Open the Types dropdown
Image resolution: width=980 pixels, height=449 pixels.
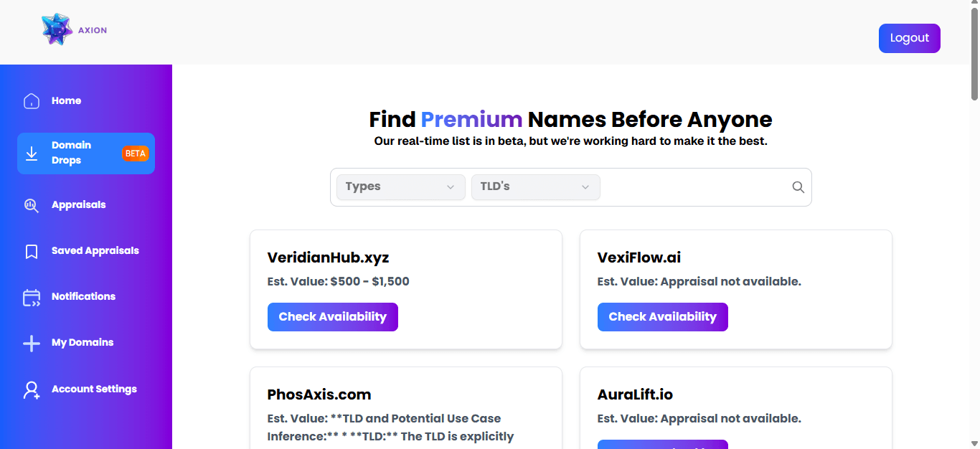pos(400,187)
